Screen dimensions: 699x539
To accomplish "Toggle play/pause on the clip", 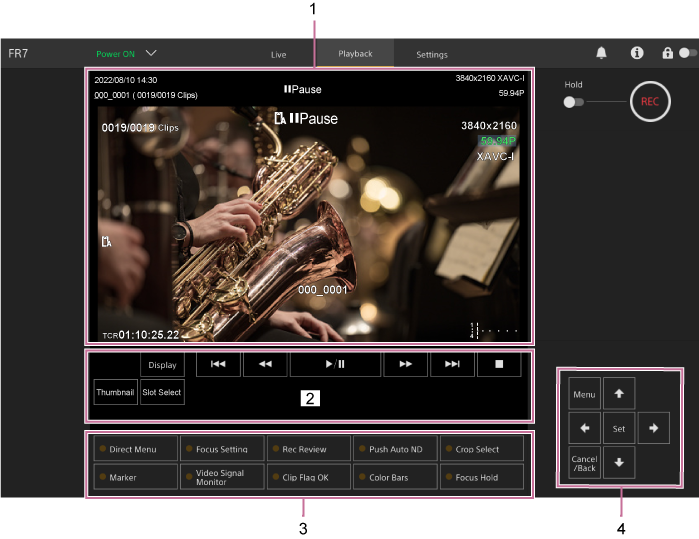I will coord(335,365).
